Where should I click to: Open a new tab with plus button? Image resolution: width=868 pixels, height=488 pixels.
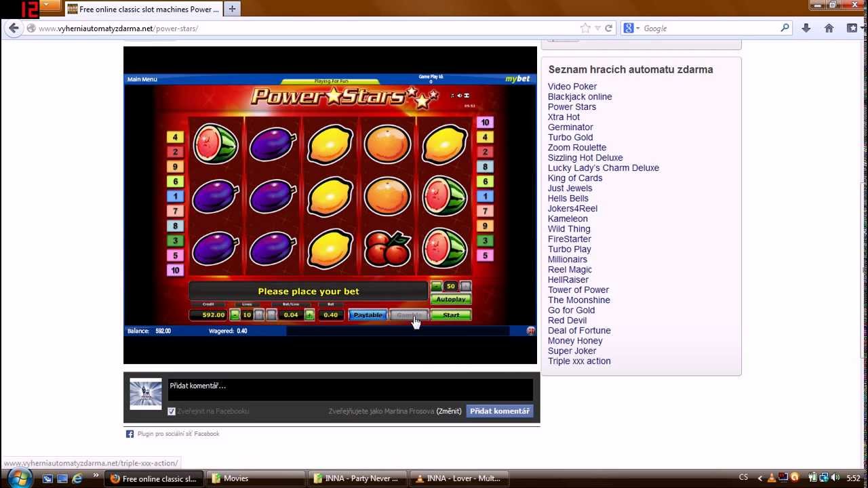[232, 9]
